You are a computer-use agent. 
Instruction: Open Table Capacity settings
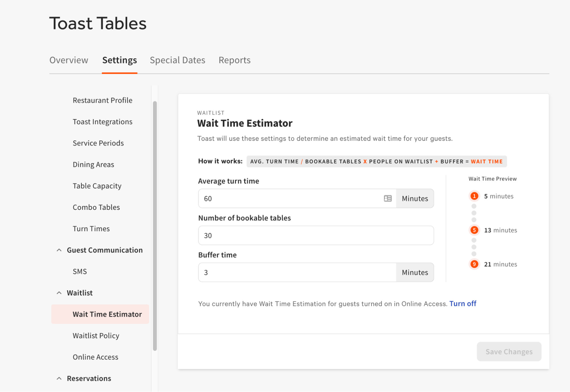(x=97, y=186)
